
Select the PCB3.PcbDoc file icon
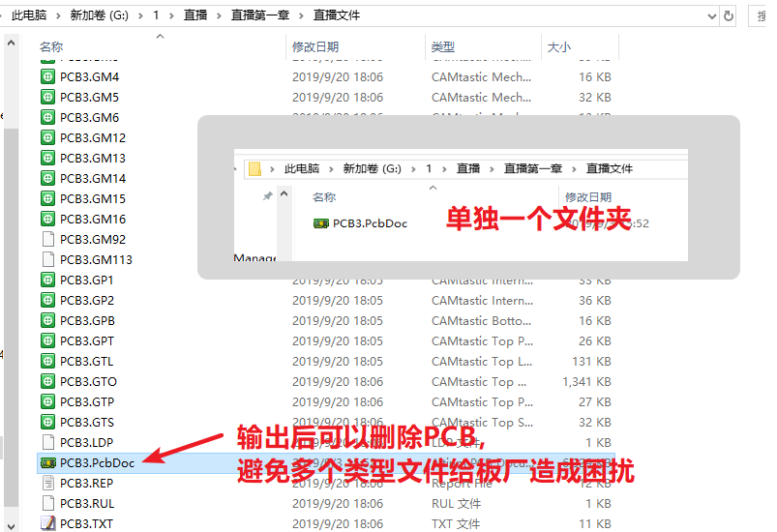(x=48, y=462)
